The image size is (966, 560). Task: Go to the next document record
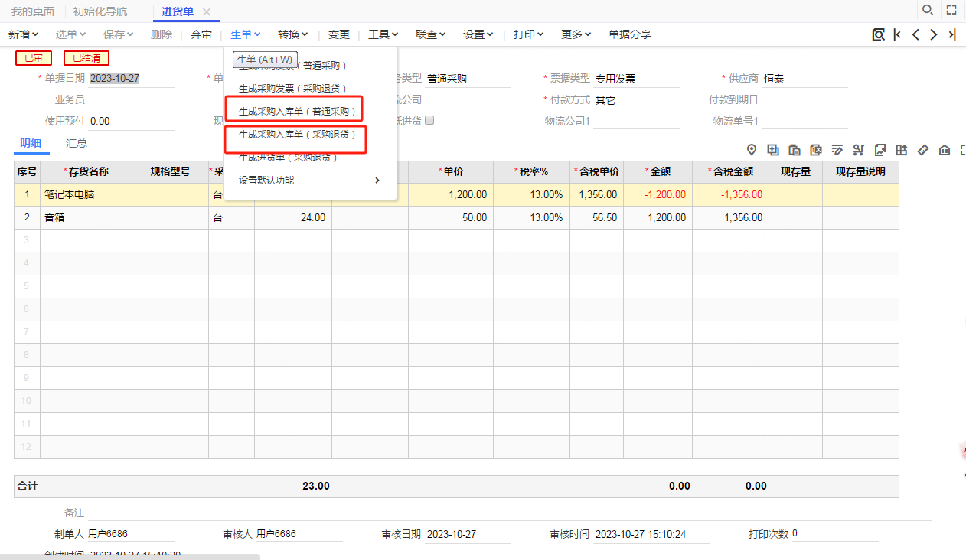(x=934, y=34)
